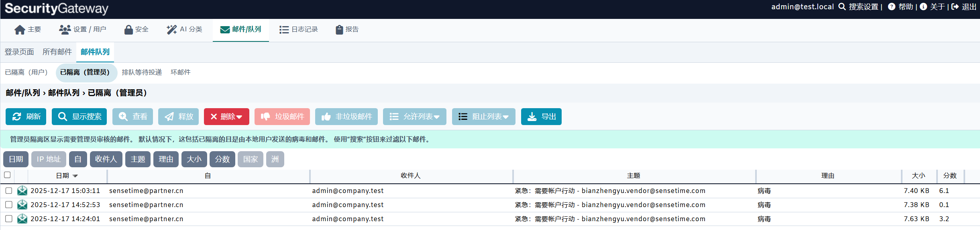This screenshot has width=980, height=230.
Task: Click the 分数 column header
Action: 950,176
